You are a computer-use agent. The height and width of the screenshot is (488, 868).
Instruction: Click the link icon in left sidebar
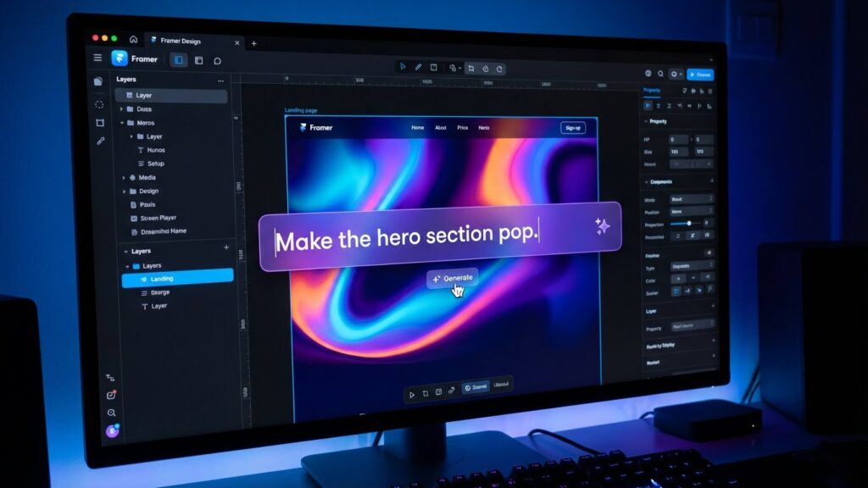point(101,141)
